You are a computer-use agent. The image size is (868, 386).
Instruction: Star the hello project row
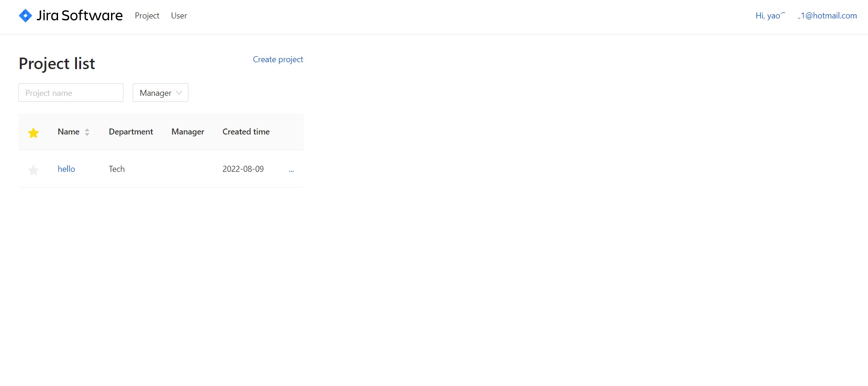(x=33, y=170)
